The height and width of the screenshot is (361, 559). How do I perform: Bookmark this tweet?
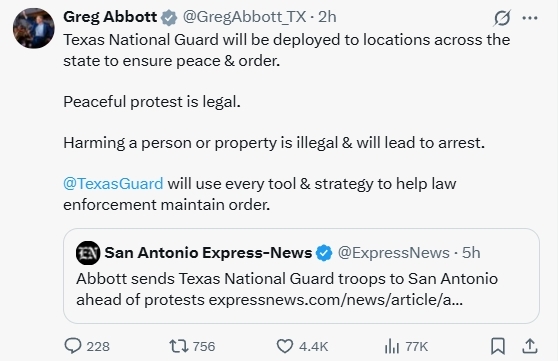coord(498,346)
